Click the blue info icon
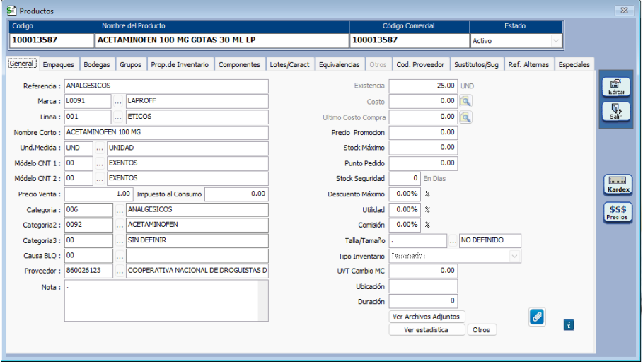This screenshot has width=643, height=364. point(568,325)
